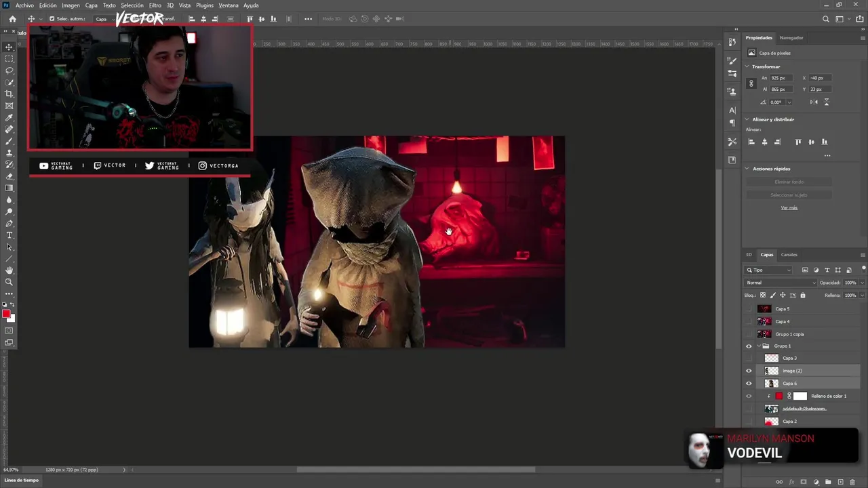Select the Eyedropper tool
This screenshot has width=868, height=488.
[9, 117]
